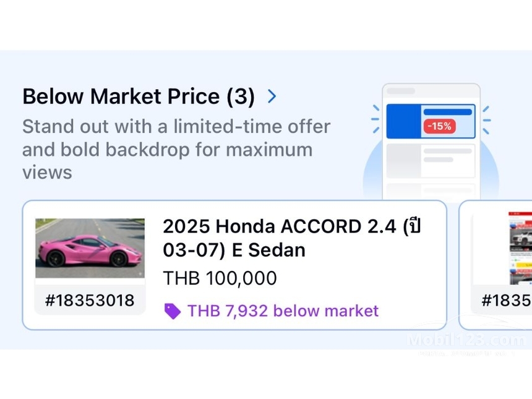This screenshot has width=532, height=399.
Task: Select the THB 7,932 below market label
Action: (x=283, y=311)
